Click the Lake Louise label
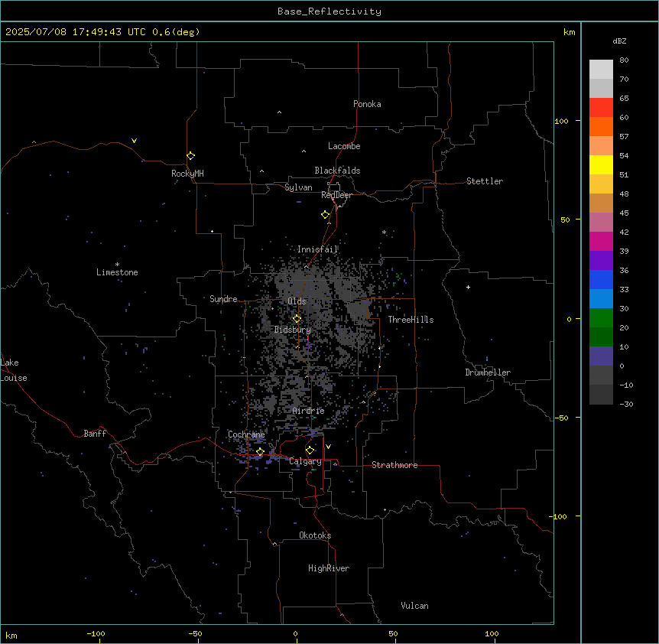Image resolution: width=659 pixels, height=644 pixels. [x=12, y=370]
